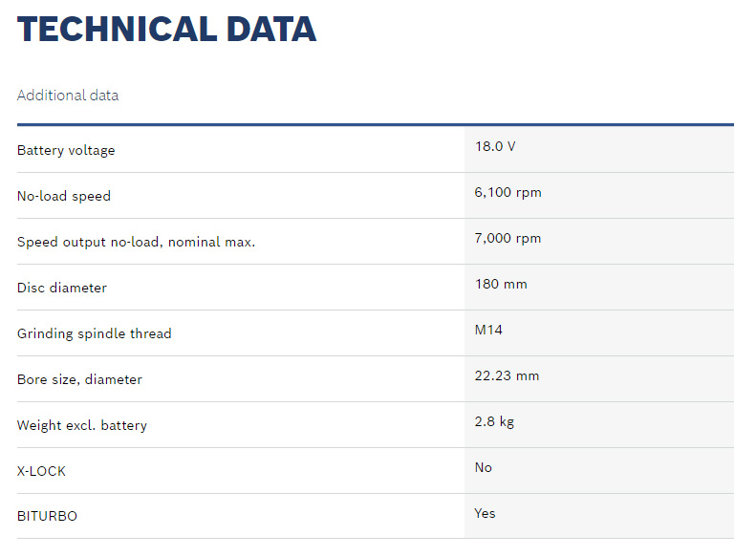
Task: Click the Weight excl. battery label
Action: (82, 425)
